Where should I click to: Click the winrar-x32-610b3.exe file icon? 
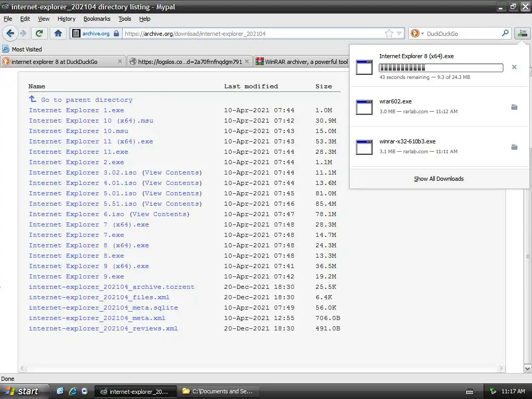coord(364,147)
